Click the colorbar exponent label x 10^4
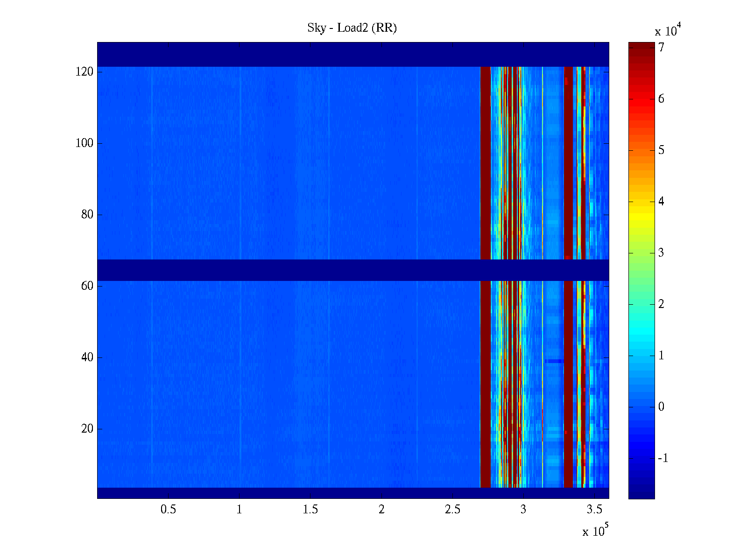This screenshot has width=747, height=560. point(668,30)
